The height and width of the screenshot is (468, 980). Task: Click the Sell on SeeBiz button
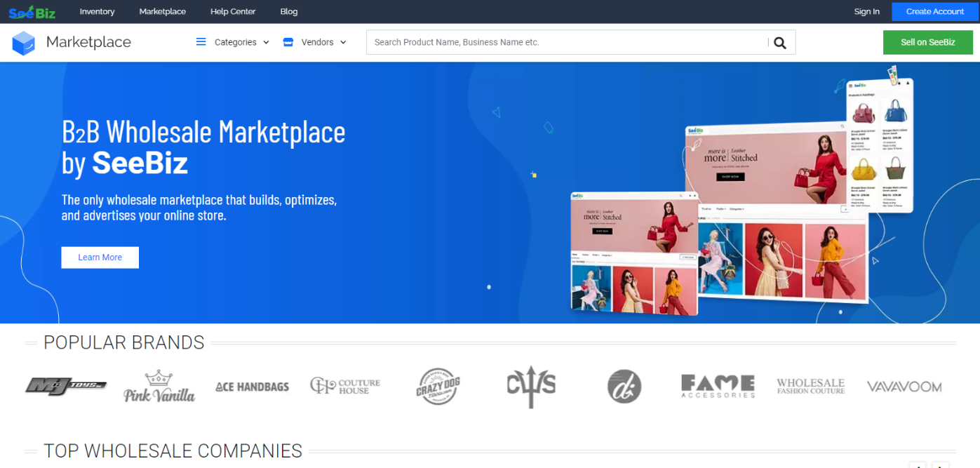[x=928, y=42]
